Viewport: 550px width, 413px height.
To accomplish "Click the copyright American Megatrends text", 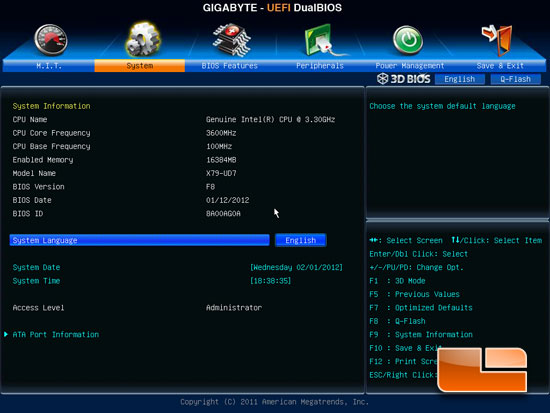I will point(274,402).
